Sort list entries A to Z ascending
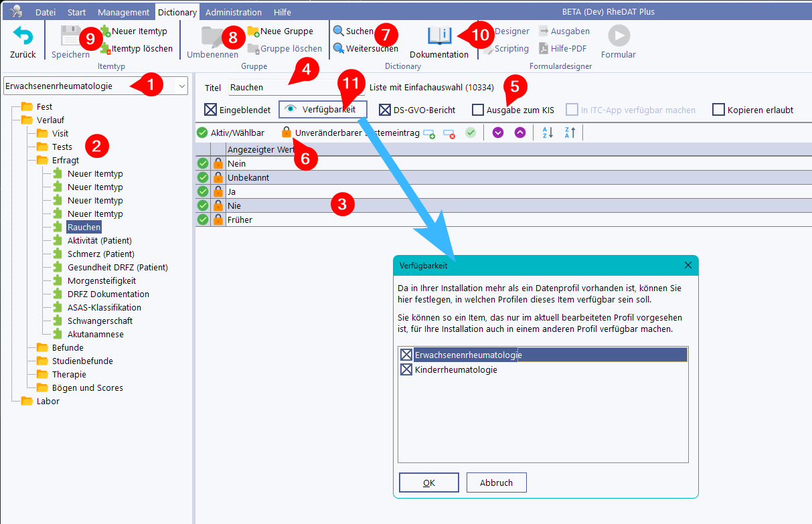The height and width of the screenshot is (524, 812). (x=547, y=133)
